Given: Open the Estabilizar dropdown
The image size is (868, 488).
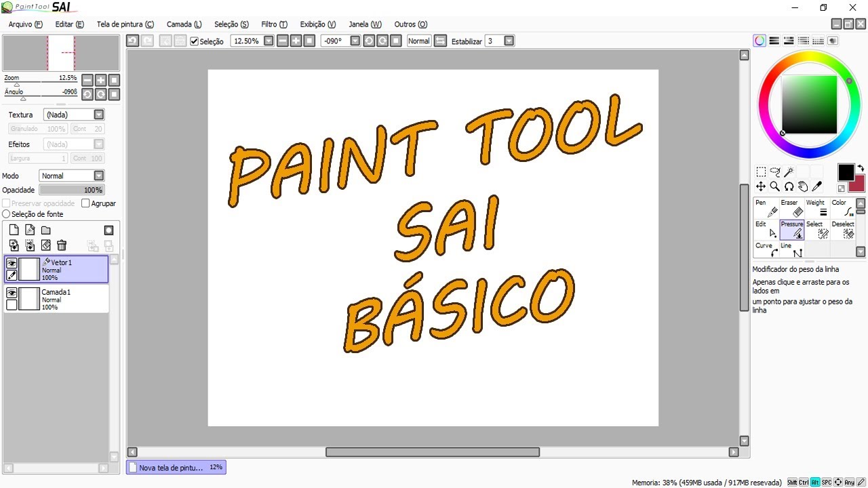Looking at the screenshot, I should pyautogui.click(x=509, y=41).
